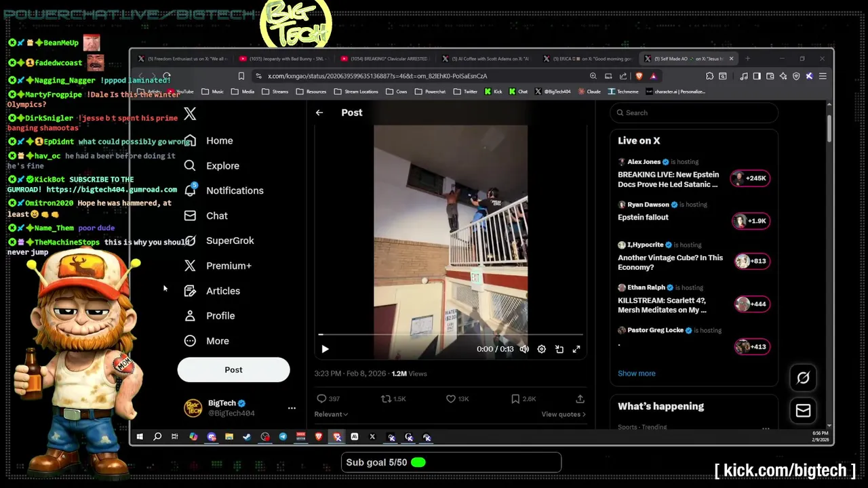The width and height of the screenshot is (868, 488).
Task: Open I,Hypocrite Vintage Cube broadcast
Action: [694, 256]
